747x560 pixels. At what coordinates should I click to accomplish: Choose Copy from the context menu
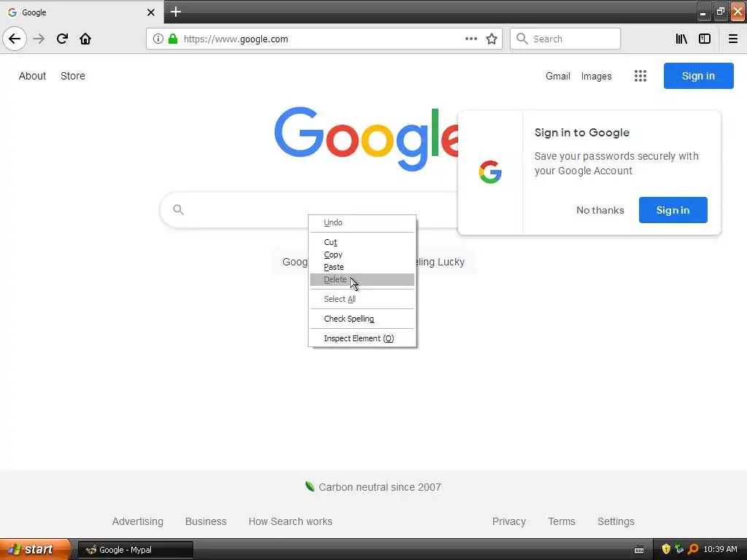point(362,254)
